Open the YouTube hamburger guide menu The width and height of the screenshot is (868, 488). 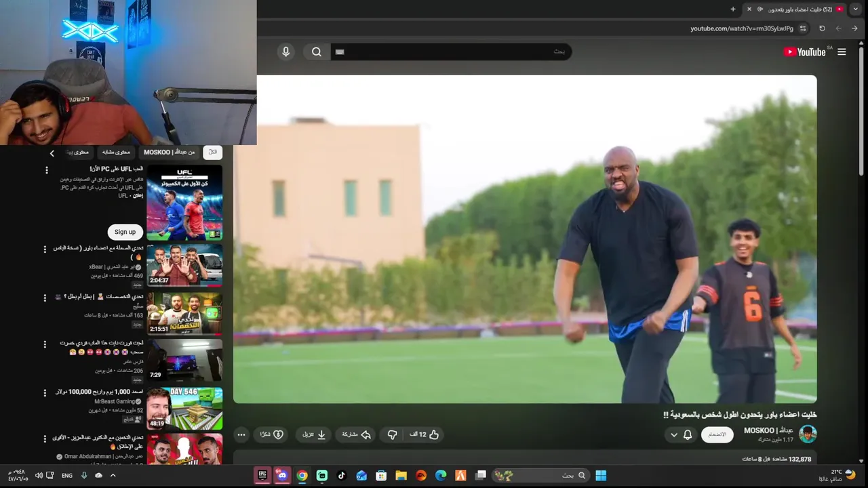pos(842,52)
